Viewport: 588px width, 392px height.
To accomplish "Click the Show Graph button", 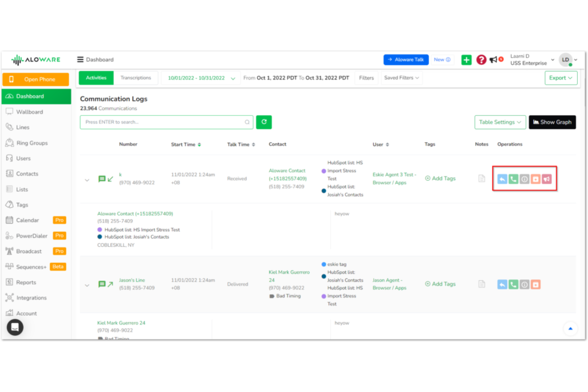I will [552, 122].
